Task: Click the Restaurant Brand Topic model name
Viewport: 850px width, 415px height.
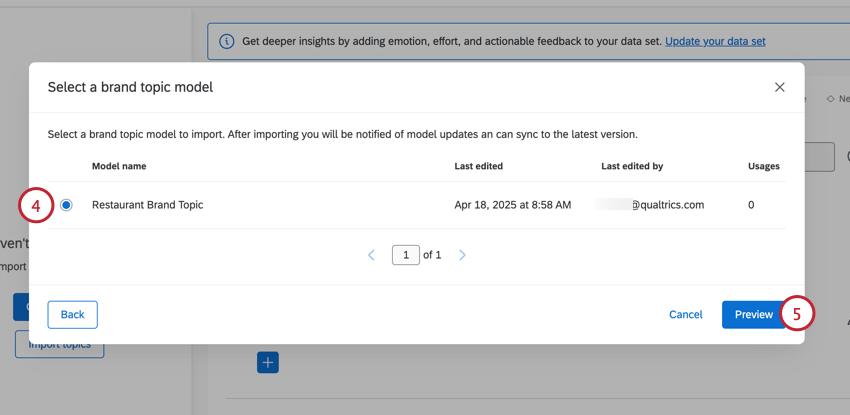Action: [x=147, y=205]
